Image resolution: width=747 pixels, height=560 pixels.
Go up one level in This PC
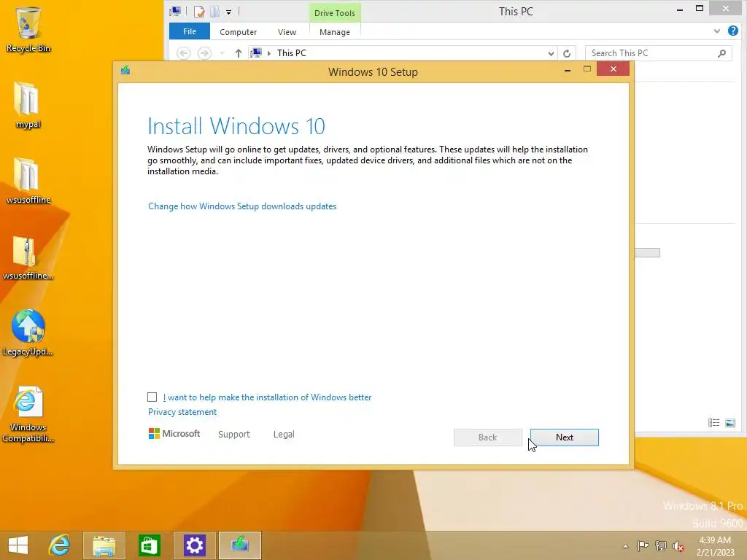[239, 53]
